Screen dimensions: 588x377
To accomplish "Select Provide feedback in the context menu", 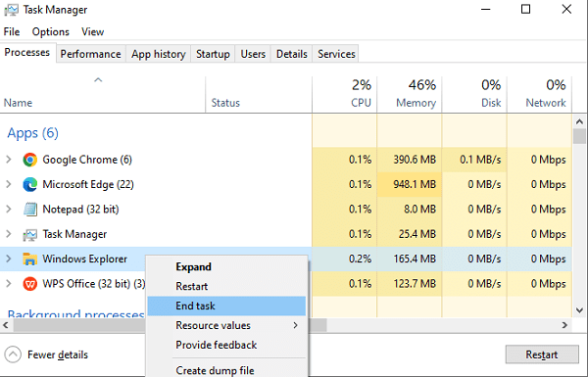I will 226,345.
